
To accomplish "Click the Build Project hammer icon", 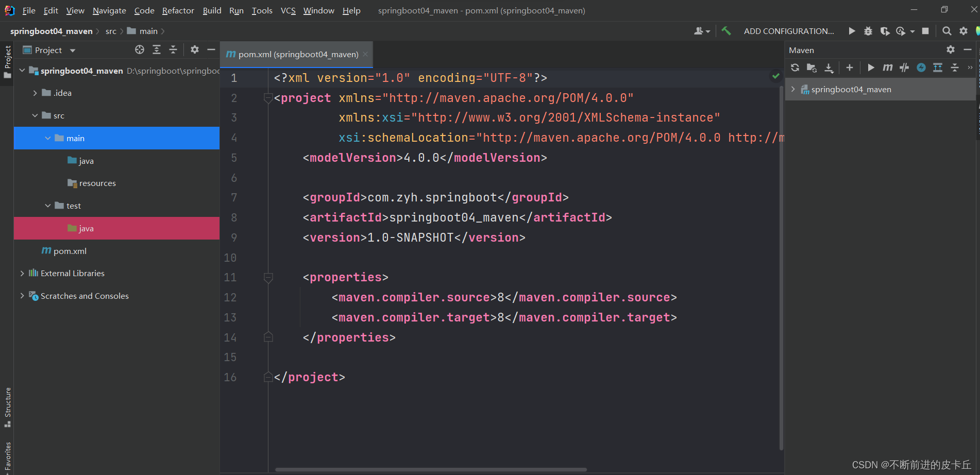I will [726, 31].
